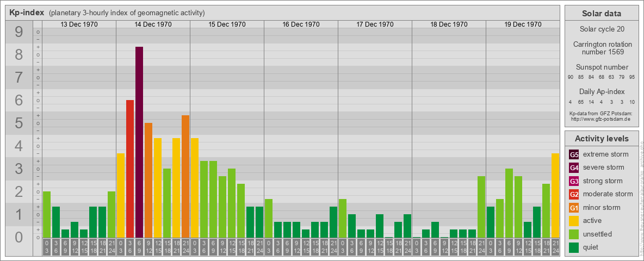Click the Kp axis number 8

tap(18, 54)
